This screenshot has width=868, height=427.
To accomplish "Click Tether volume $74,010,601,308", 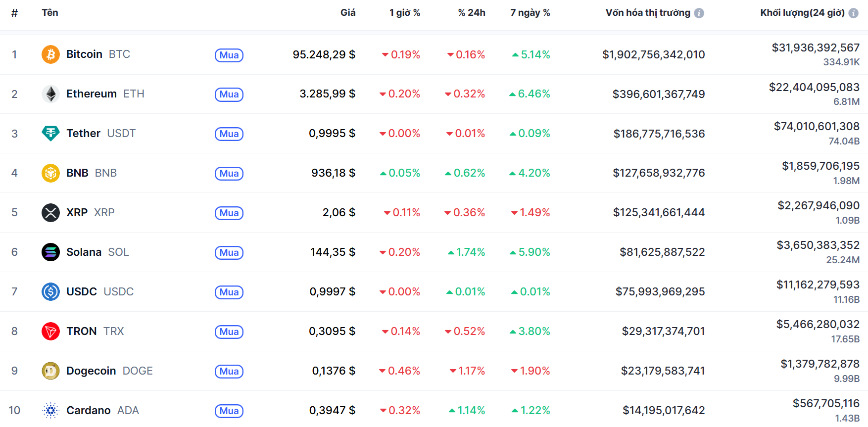I will (x=817, y=127).
